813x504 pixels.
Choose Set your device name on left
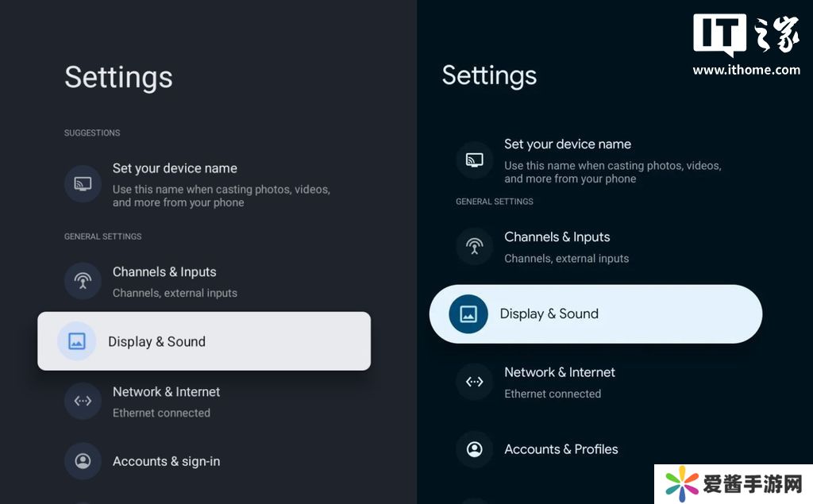coord(175,168)
